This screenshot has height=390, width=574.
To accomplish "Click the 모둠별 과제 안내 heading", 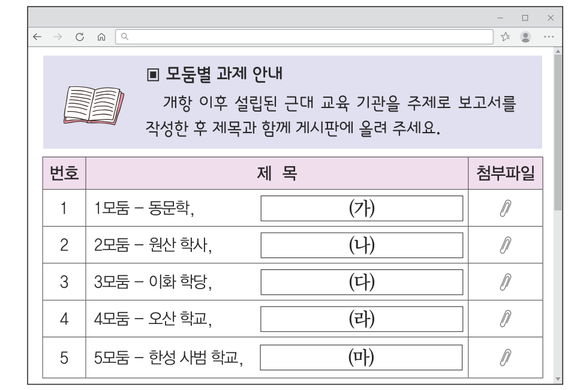I will point(224,74).
